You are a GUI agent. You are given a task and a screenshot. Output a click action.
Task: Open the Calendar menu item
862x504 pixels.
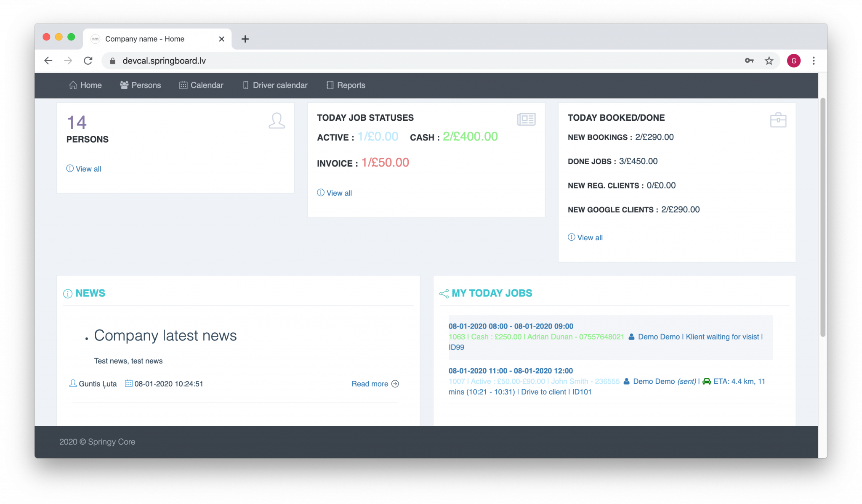[201, 85]
